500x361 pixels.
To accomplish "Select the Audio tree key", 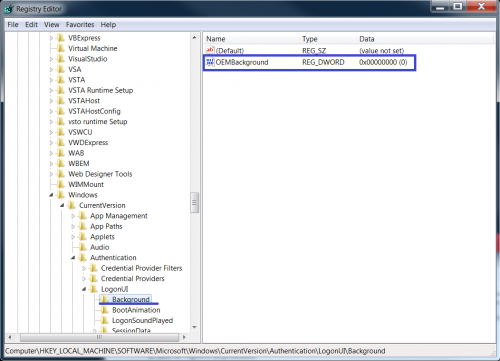I will click(x=99, y=247).
